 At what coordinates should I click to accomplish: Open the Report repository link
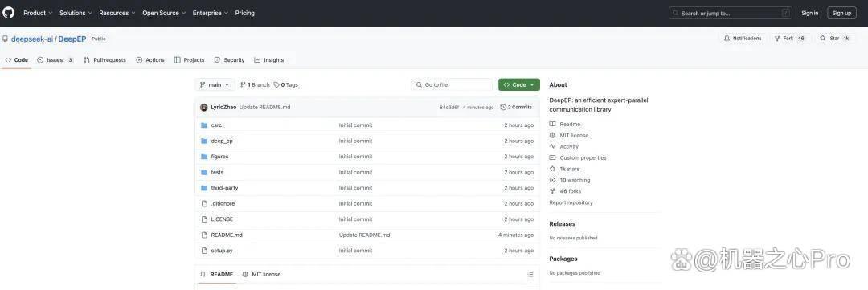pos(571,202)
